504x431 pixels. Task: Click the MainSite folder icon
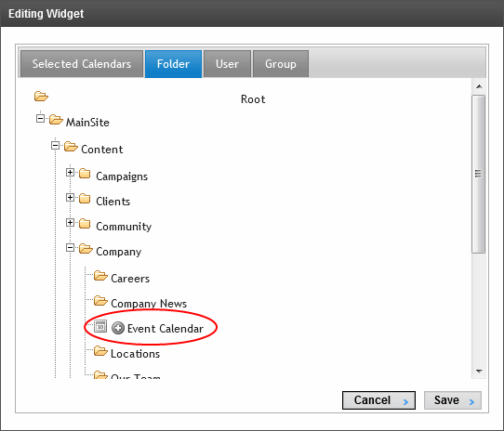(56, 120)
